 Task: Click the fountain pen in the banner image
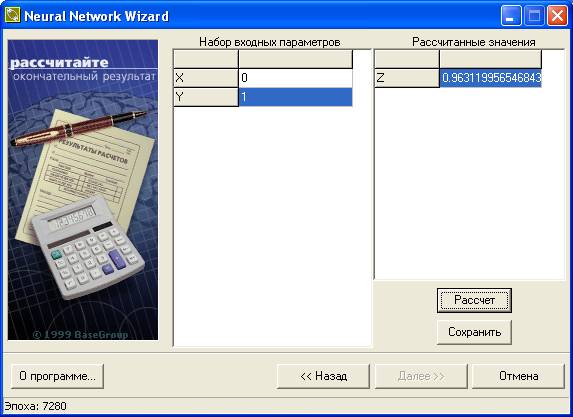coord(78,128)
